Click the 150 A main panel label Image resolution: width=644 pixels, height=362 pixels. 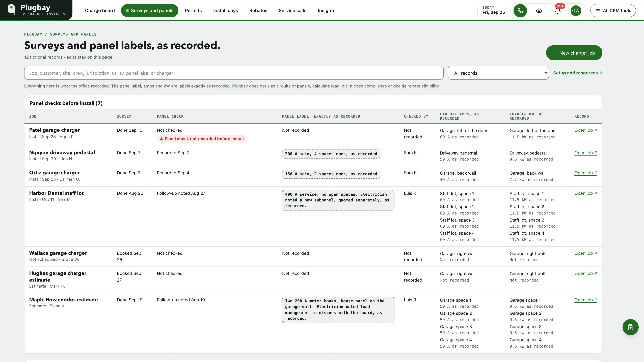click(x=331, y=174)
